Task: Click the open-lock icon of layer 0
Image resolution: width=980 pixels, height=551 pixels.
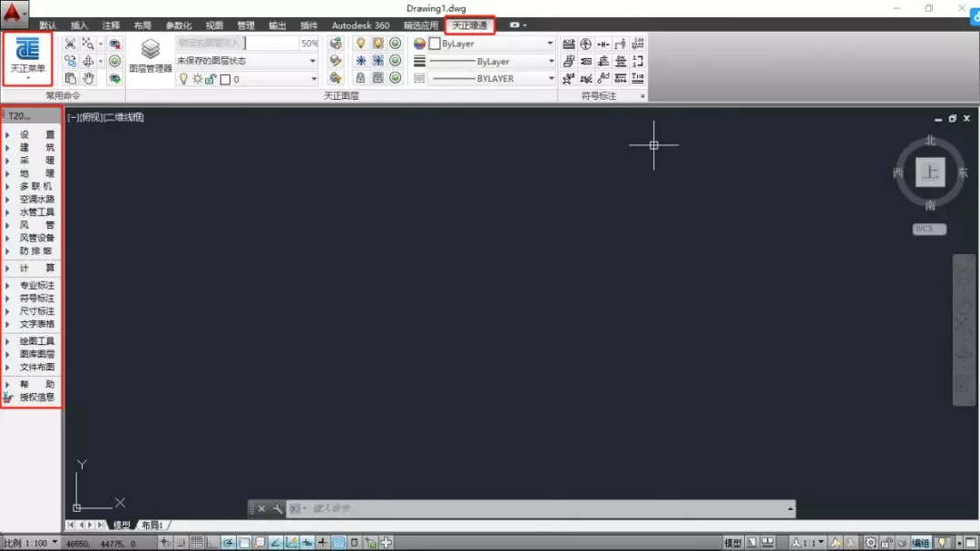Action: (211, 80)
